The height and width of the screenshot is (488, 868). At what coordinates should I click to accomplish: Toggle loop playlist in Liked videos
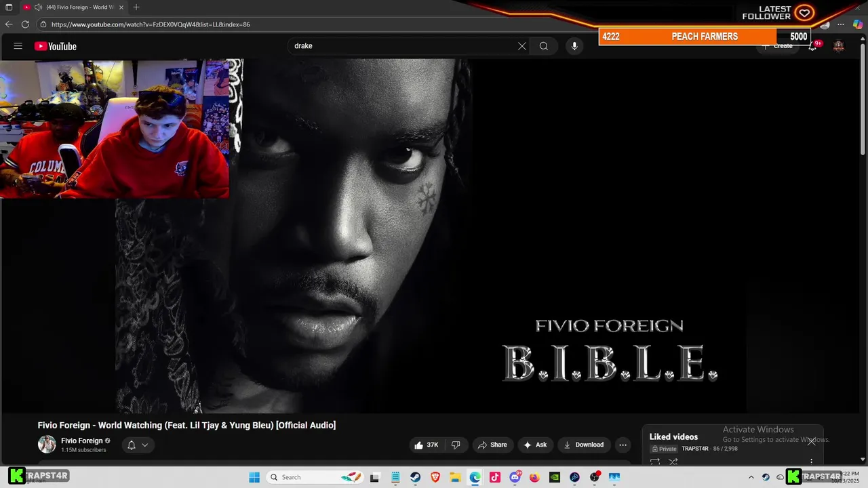(x=655, y=462)
